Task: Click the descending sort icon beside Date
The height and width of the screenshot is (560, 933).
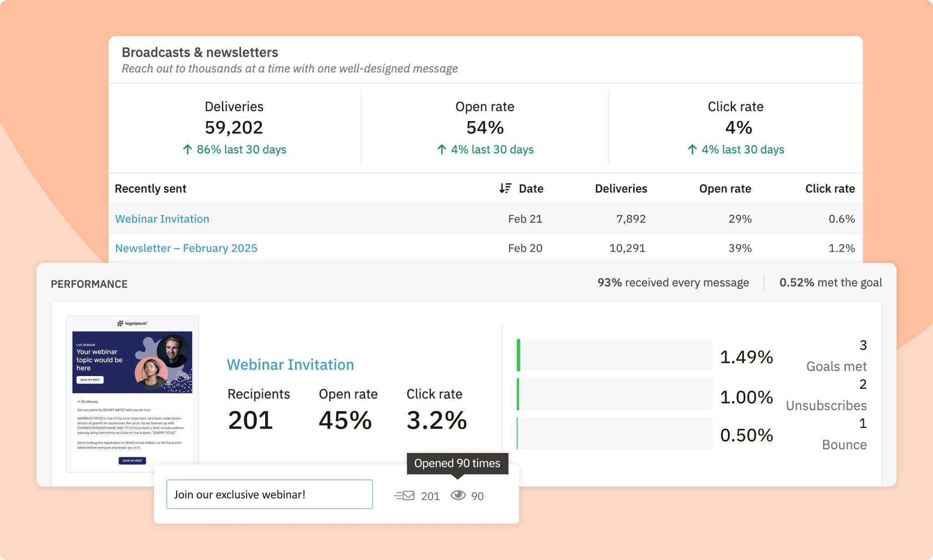Action: pyautogui.click(x=506, y=188)
